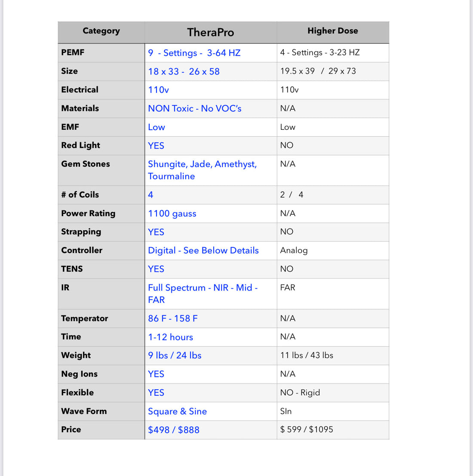Screen dimensions: 473x476
Task: Open the "9 - Settings - 3-64 HZ" PEMF link
Action: (194, 53)
